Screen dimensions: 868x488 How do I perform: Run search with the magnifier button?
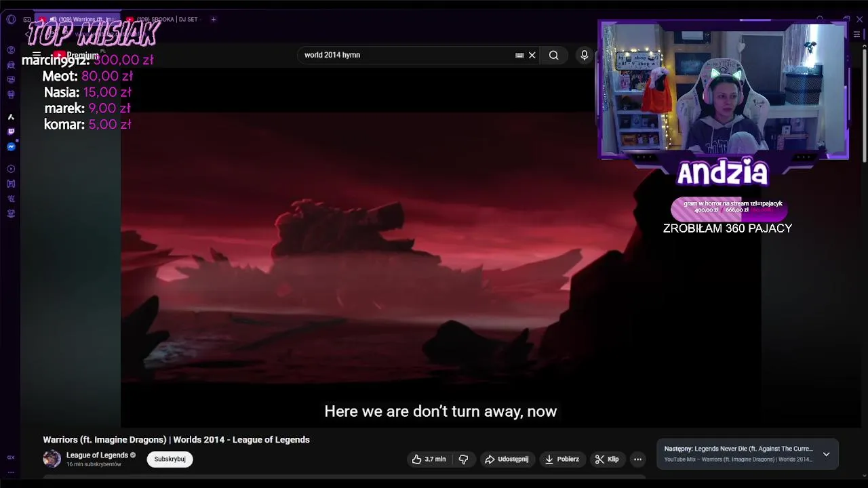554,55
